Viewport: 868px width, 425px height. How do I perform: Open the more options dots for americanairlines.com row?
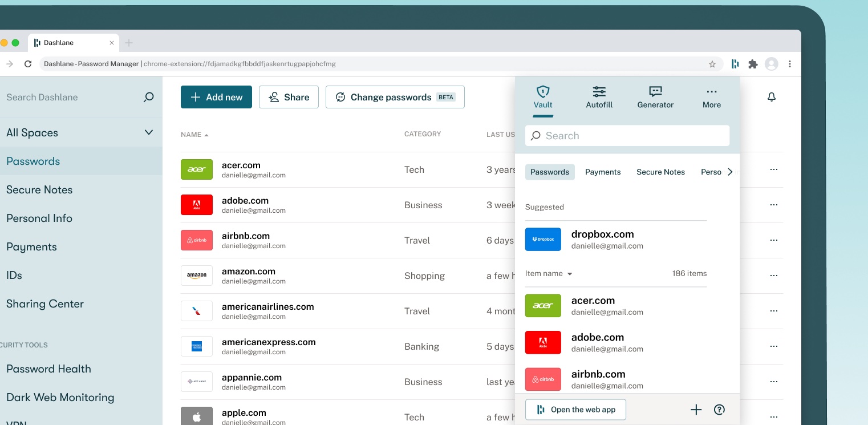pyautogui.click(x=774, y=311)
